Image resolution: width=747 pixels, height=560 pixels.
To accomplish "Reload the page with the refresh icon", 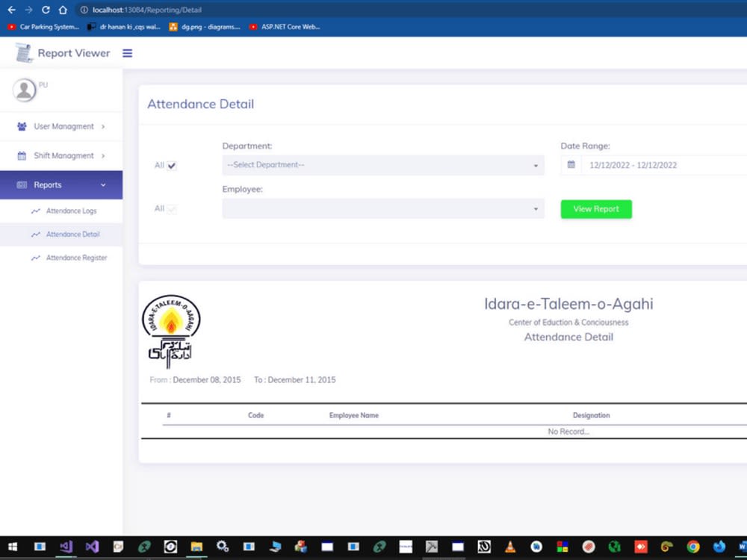I will [x=46, y=10].
